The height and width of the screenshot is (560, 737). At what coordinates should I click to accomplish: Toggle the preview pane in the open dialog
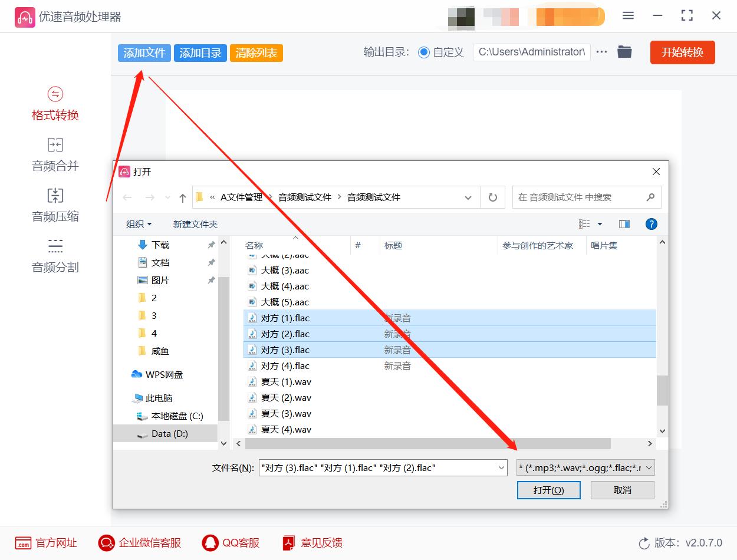click(623, 223)
